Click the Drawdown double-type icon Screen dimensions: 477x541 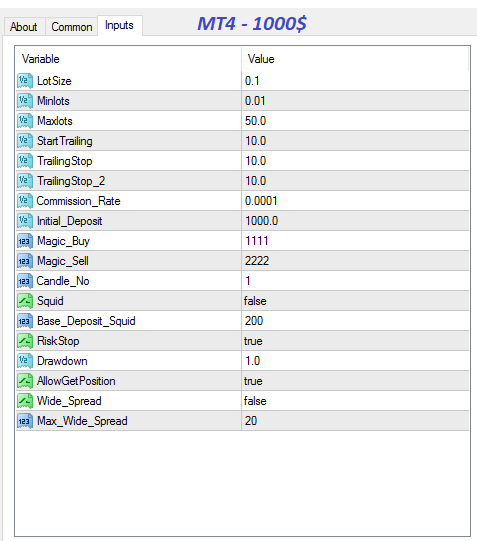pyautogui.click(x=25, y=361)
